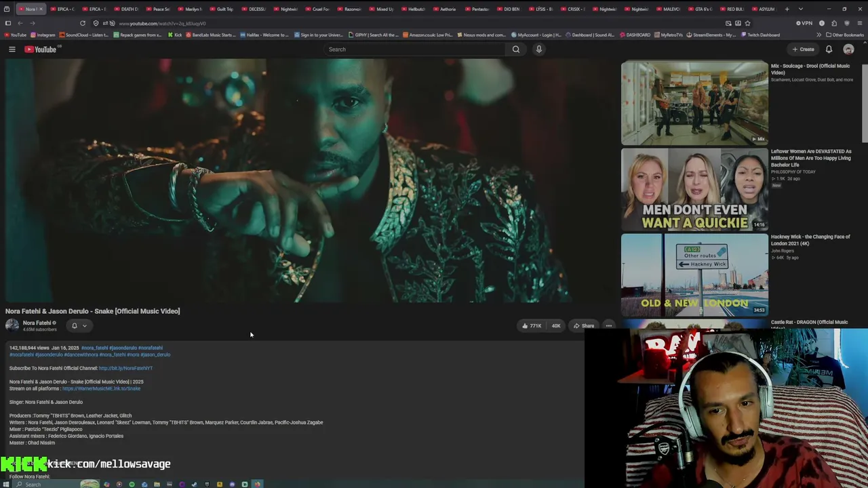Click 'PHILOSOPHY OF TODAY' channel name
This screenshot has height=488, width=868.
793,172
